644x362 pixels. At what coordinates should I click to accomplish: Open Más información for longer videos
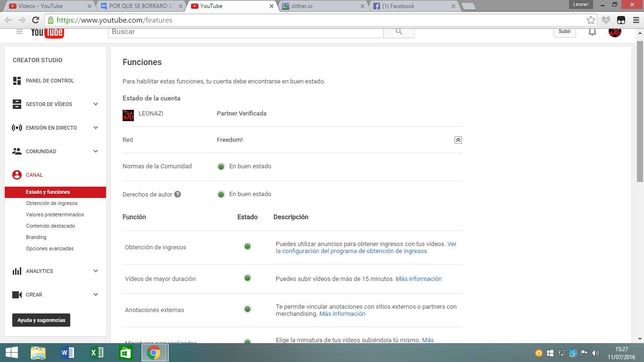419,279
